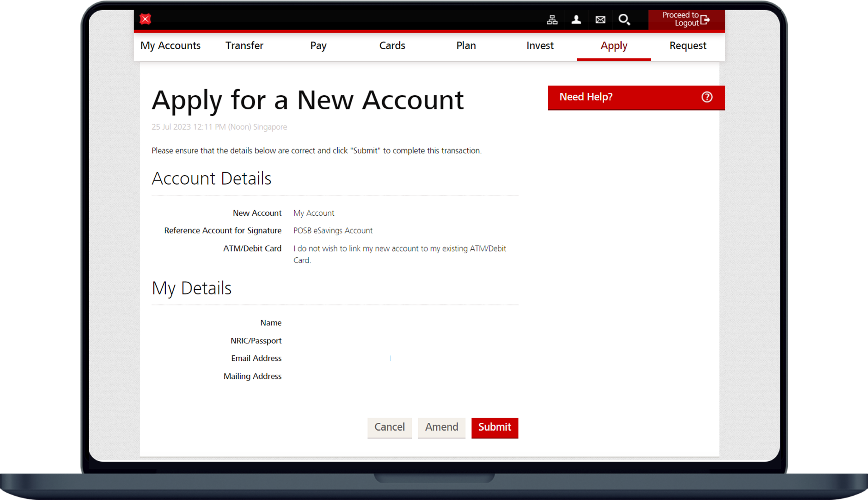This screenshot has width=868, height=500.
Task: Open the sitemap icon
Action: [x=552, y=20]
